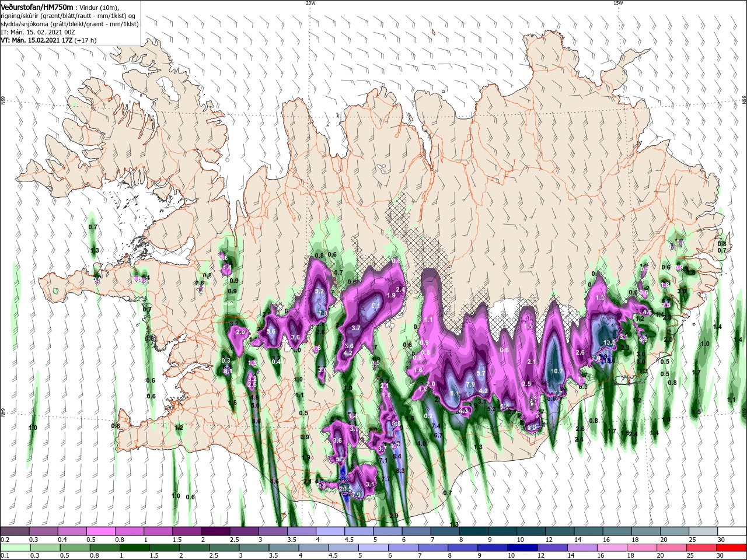The height and width of the screenshot is (560, 747).
Task: Select the 0.3 light green swatch, lower legend row
Action: click(x=45, y=548)
